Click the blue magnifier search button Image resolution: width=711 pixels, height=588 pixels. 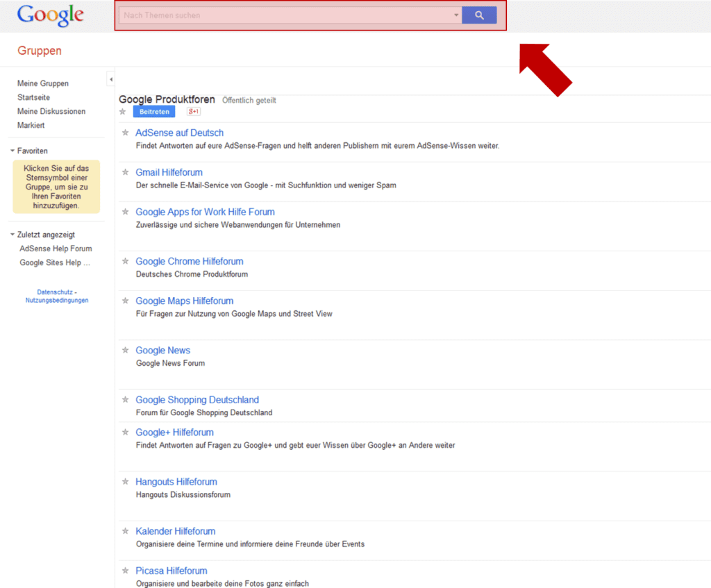point(479,15)
